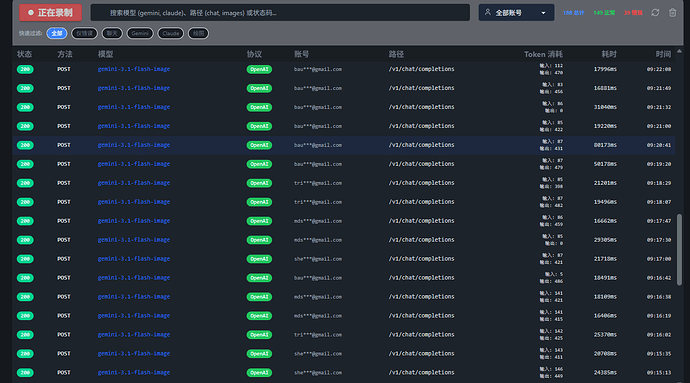Select the 80173ms duration cell
This screenshot has height=383, width=690.
pyautogui.click(x=605, y=145)
